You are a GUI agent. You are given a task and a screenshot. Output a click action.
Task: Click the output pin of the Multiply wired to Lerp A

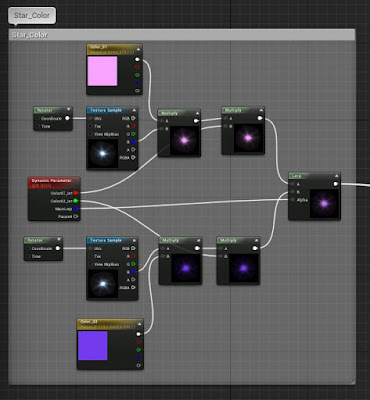pos(260,118)
